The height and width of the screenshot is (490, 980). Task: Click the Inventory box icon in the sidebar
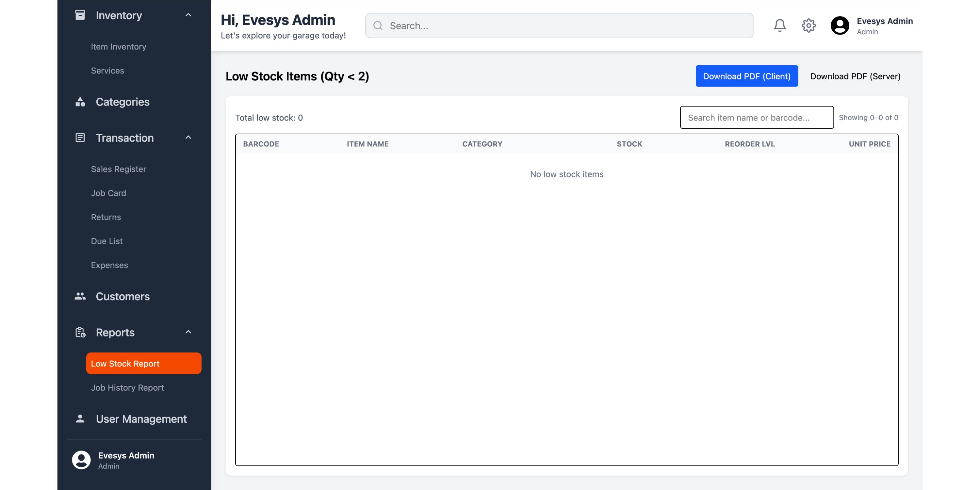tap(80, 15)
